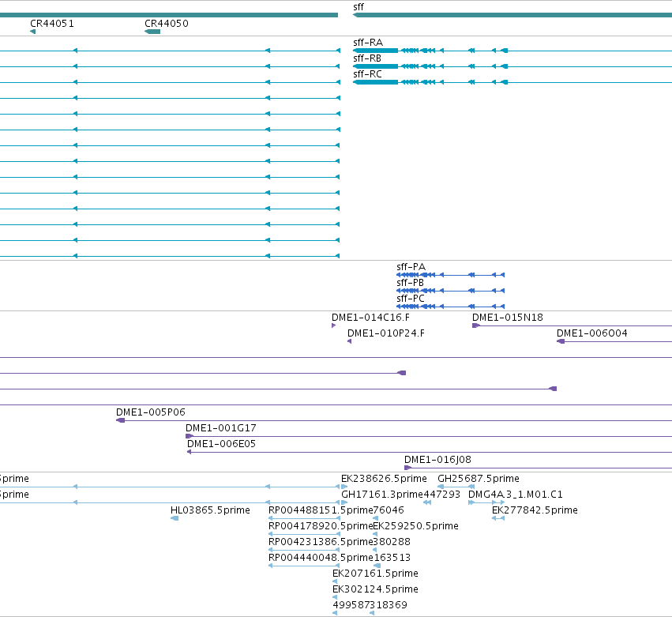Click the thick exon block of sff-RA

[375, 51]
